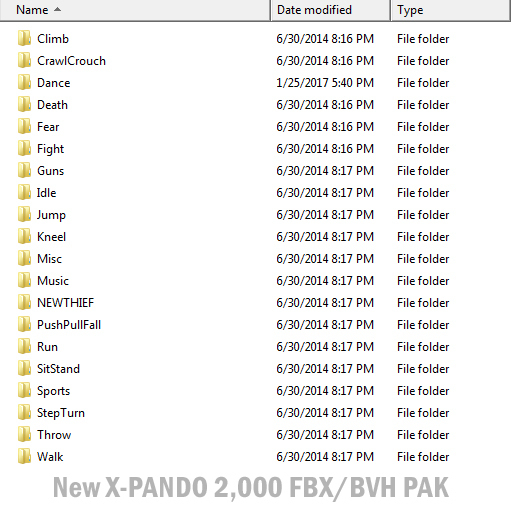Sort by the Type column header
The height and width of the screenshot is (515, 511).
tap(451, 10)
